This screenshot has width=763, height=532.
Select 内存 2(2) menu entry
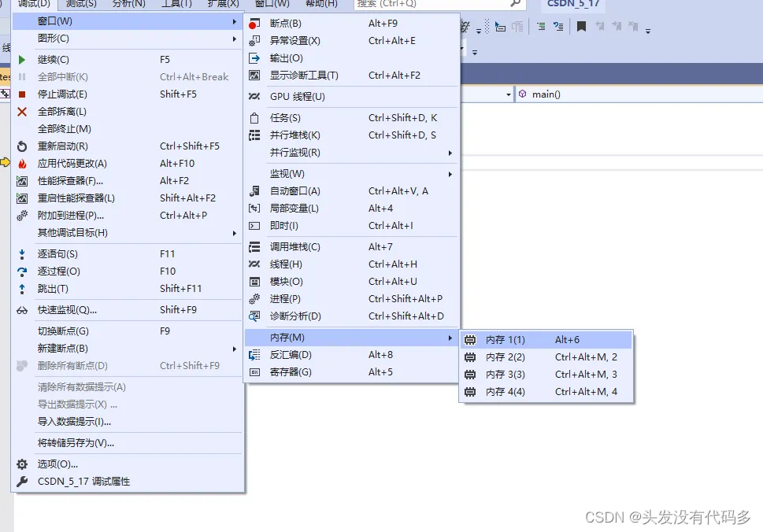coord(546,357)
